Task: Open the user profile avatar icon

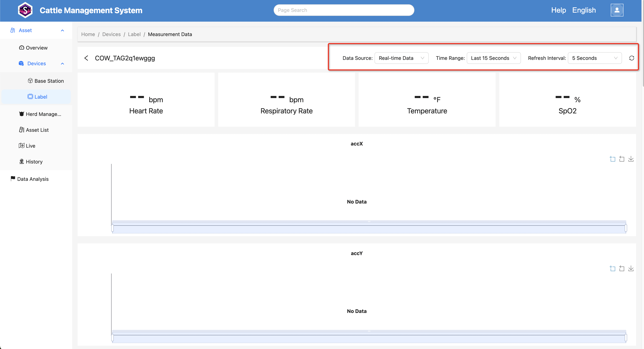Action: point(617,10)
